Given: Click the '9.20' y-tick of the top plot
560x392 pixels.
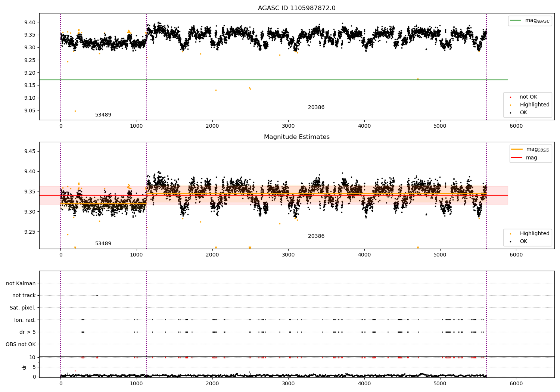Looking at the screenshot, I should tap(30, 73).
